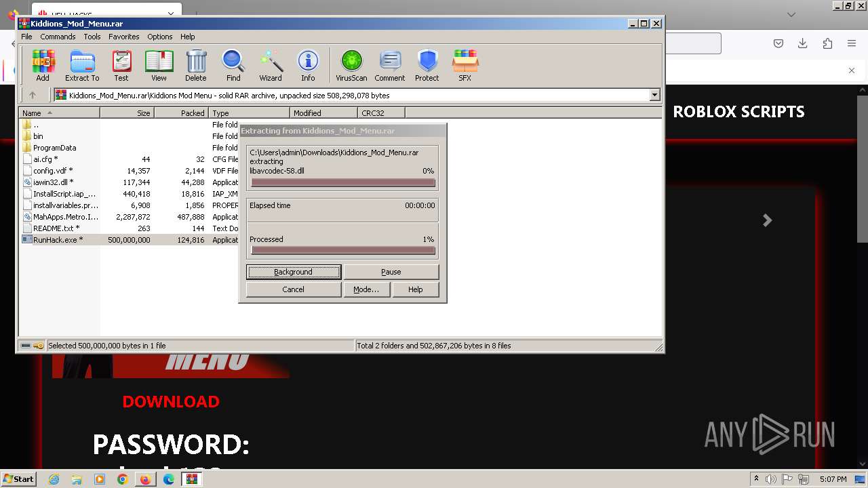Show hidden system tray icons
868x488 pixels.
coord(756,479)
